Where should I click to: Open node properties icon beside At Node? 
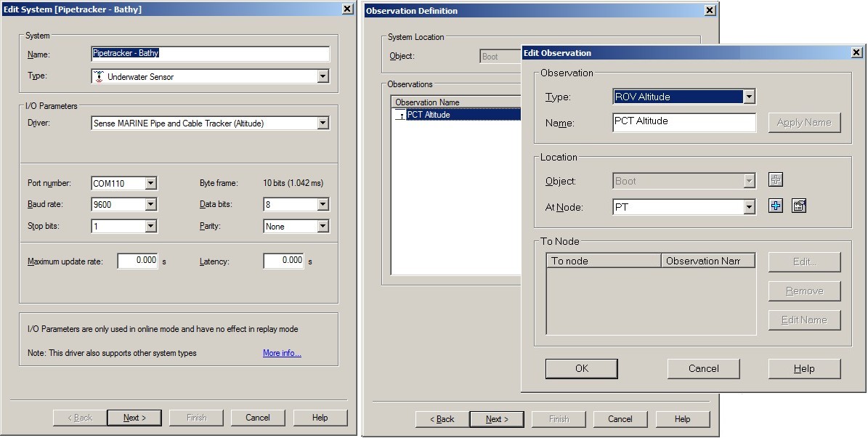(799, 206)
